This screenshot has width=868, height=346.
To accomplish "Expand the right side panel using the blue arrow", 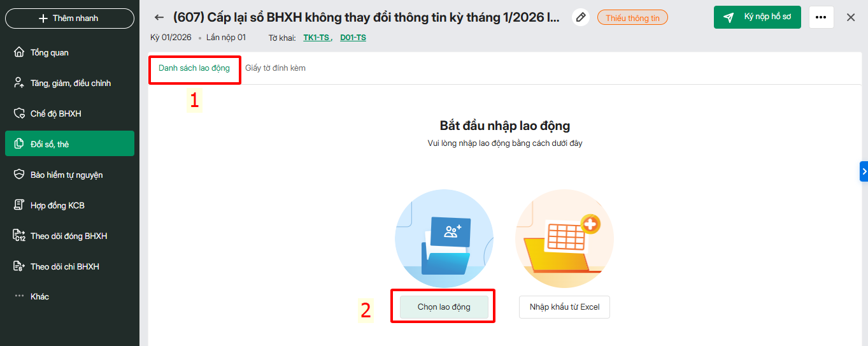I will point(864,171).
